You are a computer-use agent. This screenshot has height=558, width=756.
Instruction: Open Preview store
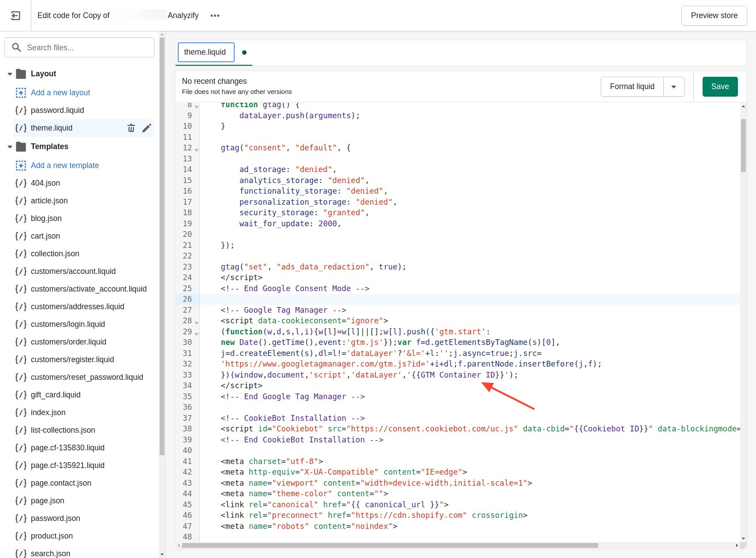714,15
